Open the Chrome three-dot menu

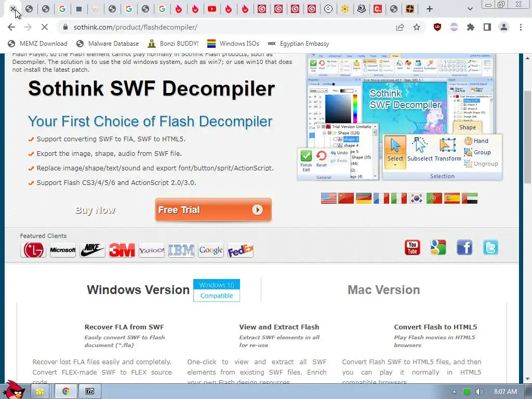tap(521, 27)
